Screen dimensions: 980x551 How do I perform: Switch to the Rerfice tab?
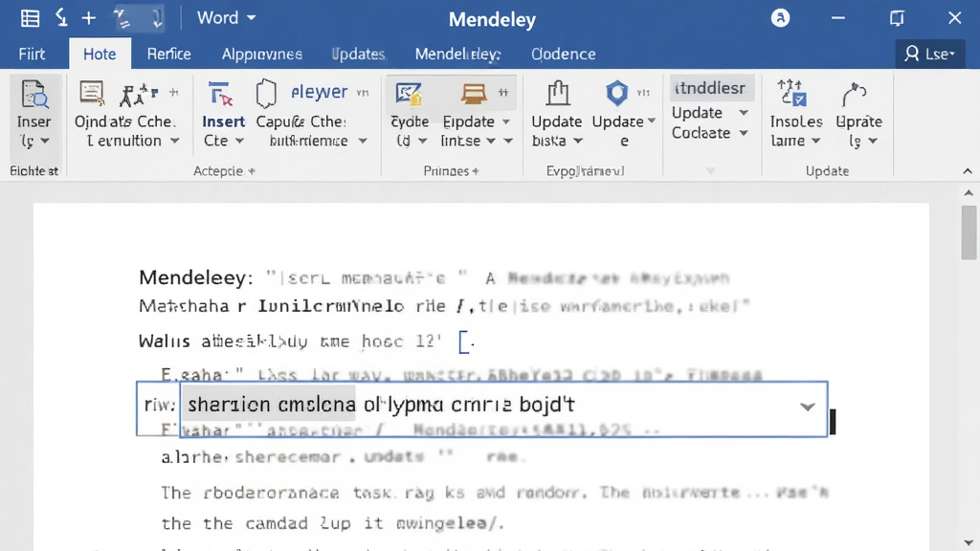pyautogui.click(x=168, y=54)
